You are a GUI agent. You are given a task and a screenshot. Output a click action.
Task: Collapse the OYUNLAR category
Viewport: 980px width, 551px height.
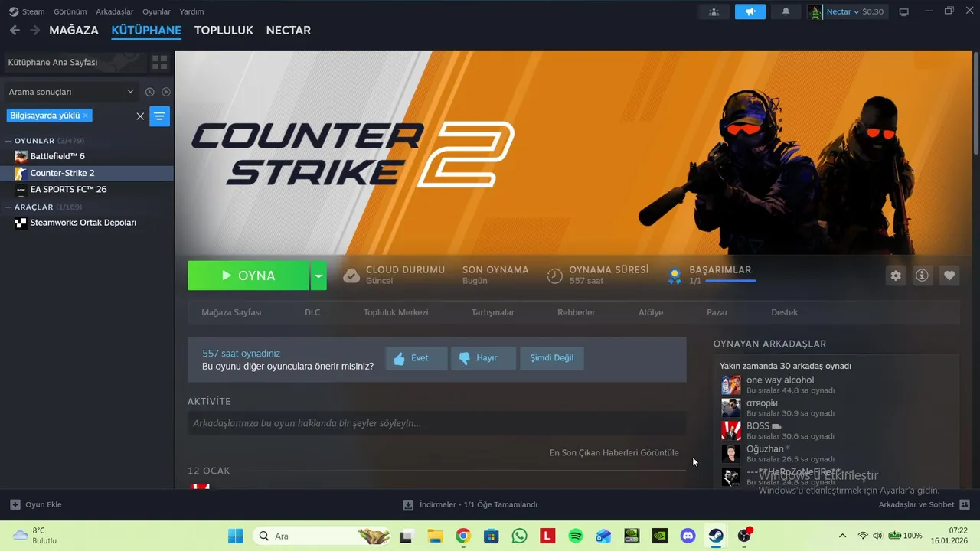coord(8,141)
